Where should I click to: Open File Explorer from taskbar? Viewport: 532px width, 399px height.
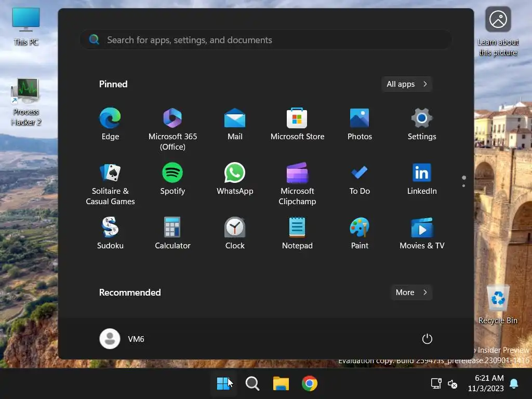pyautogui.click(x=281, y=384)
